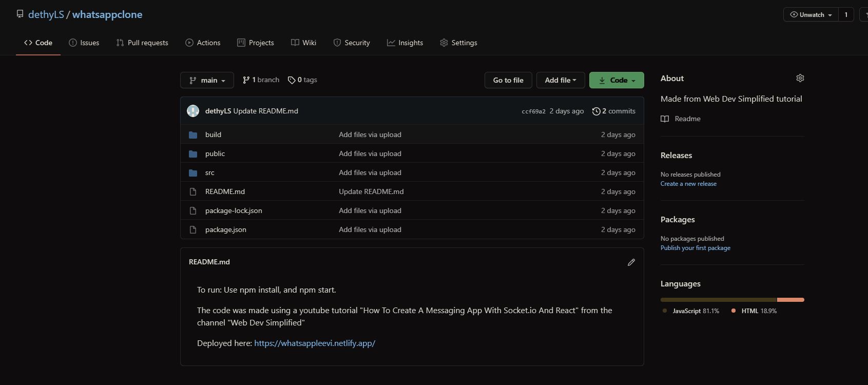
Task: Click the commit history clock icon
Action: pyautogui.click(x=596, y=111)
